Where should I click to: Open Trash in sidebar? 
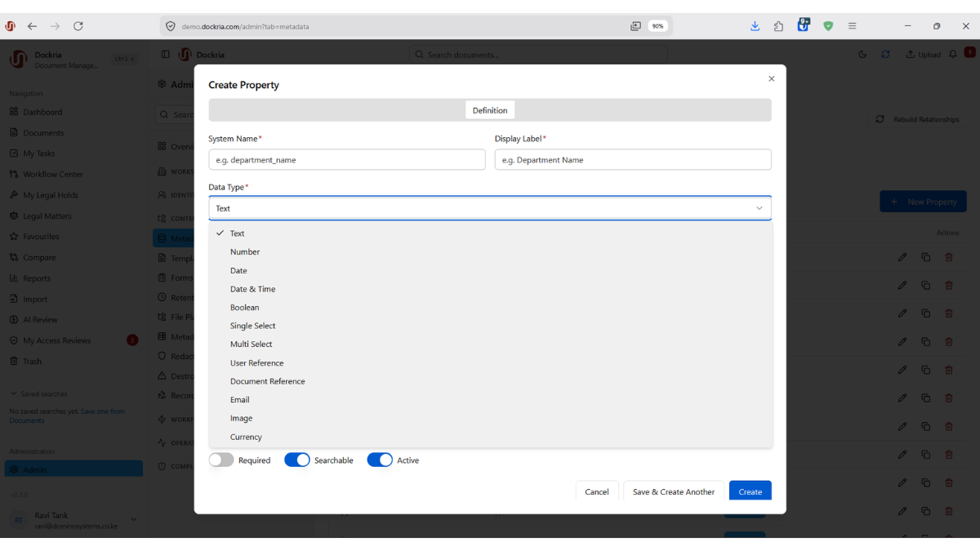click(x=73, y=362)
